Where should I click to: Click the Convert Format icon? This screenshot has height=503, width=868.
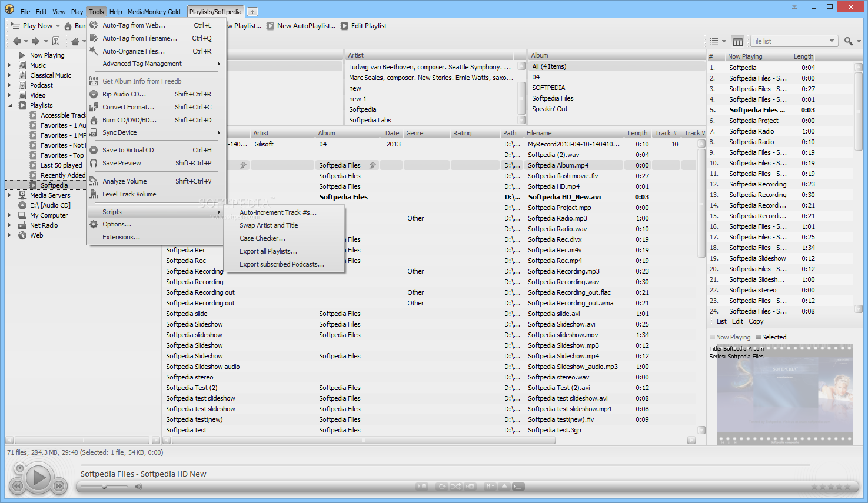(x=94, y=107)
